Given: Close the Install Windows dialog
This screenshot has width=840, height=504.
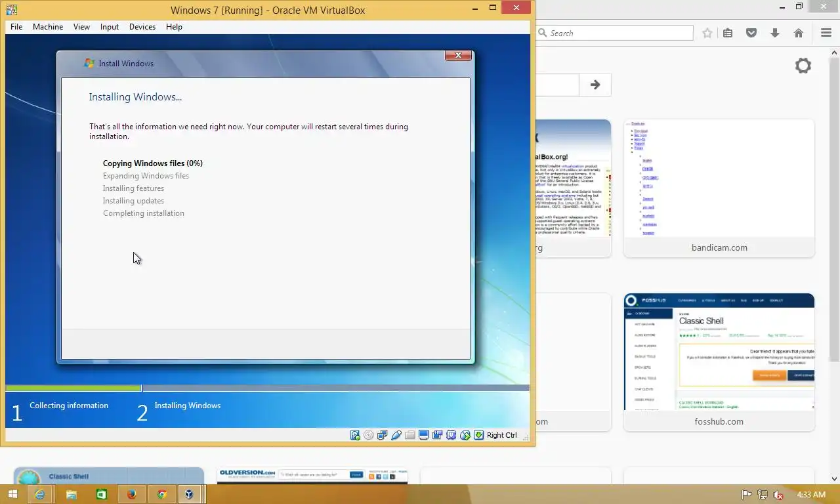Looking at the screenshot, I should pos(458,56).
